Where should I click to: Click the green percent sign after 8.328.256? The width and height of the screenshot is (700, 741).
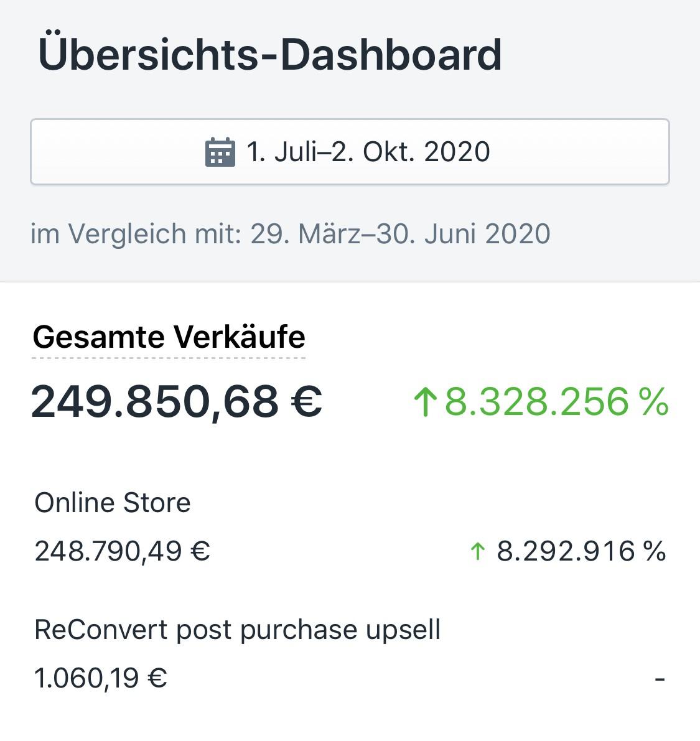click(653, 401)
